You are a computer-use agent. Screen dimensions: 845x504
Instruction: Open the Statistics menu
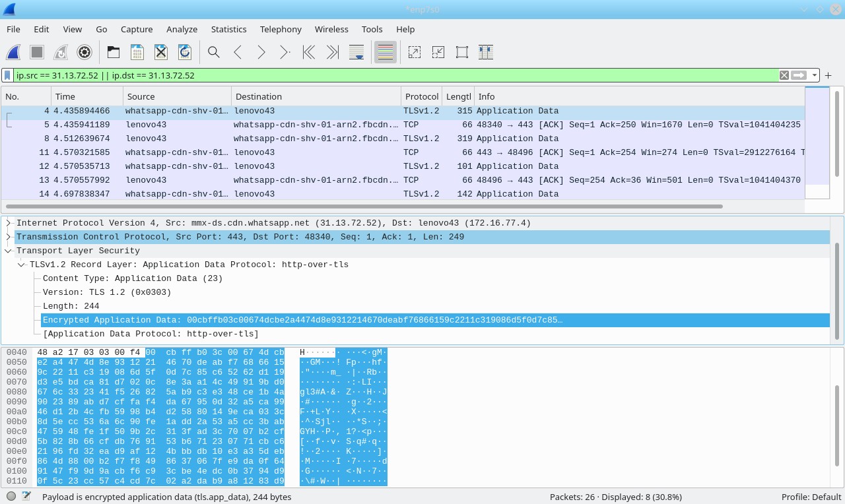(x=229, y=29)
